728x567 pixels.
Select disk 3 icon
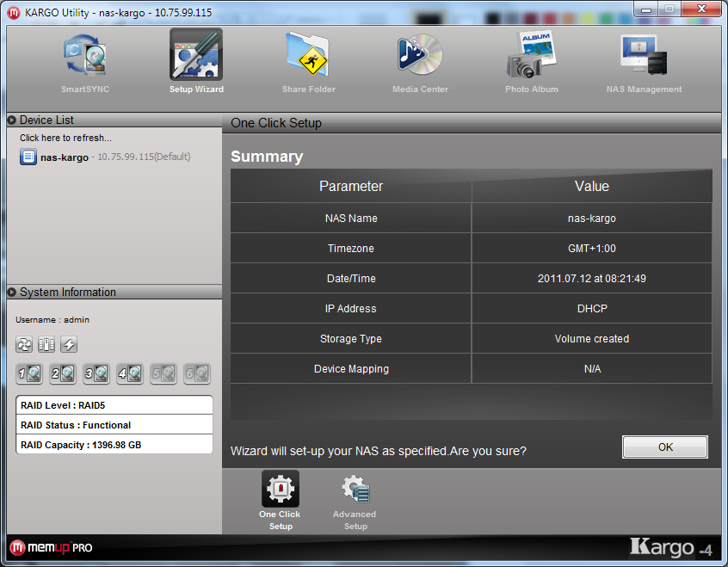pos(96,373)
